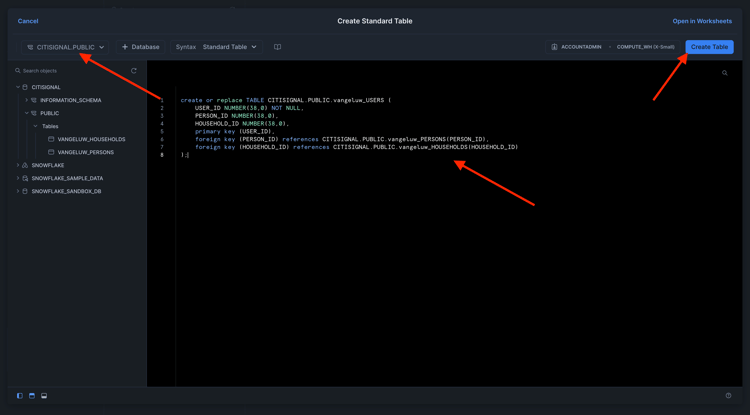This screenshot has width=750, height=415.
Task: Select the VANGELUW_PERSONS table name
Action: (x=86, y=152)
